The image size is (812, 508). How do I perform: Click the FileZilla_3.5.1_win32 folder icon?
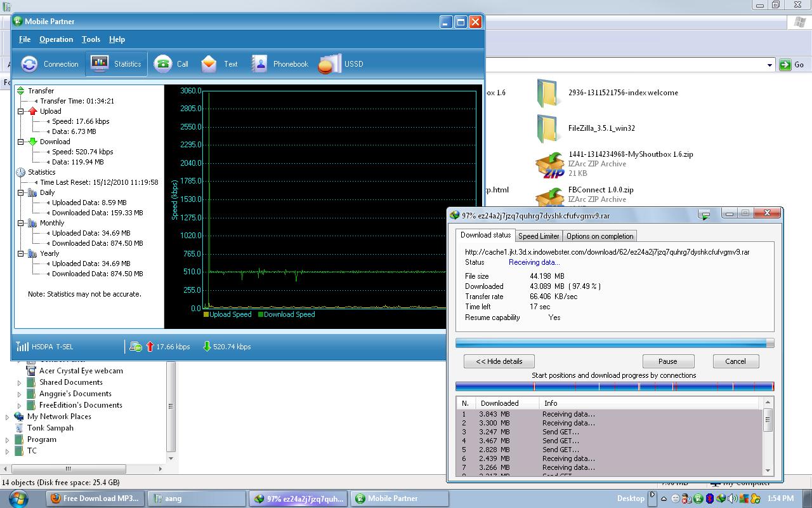[x=547, y=128]
